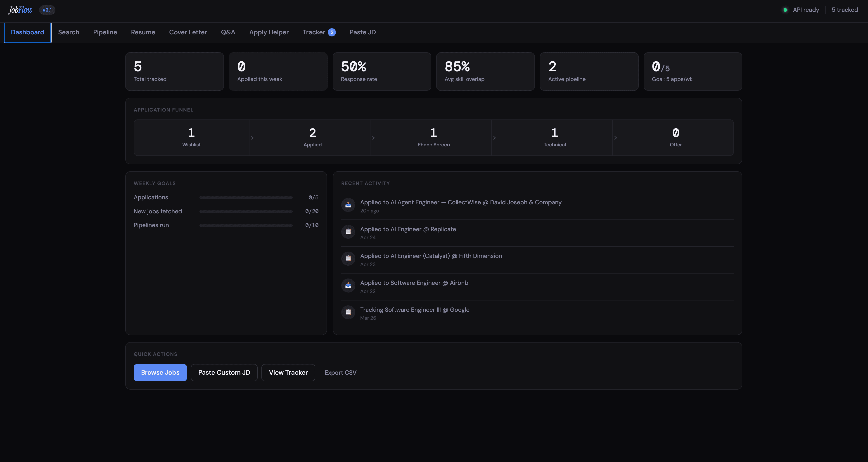This screenshot has height=462, width=868.
Task: Click the JobFlow logo
Action: [20, 10]
